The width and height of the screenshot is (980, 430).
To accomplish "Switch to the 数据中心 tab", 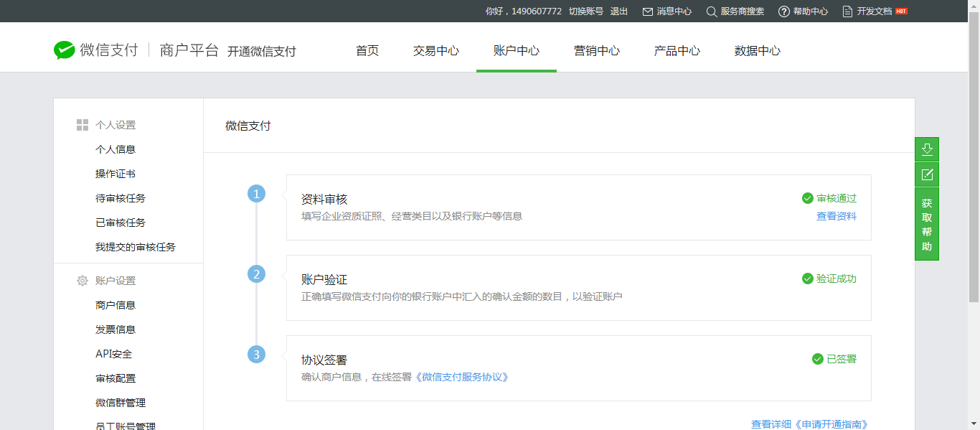I will [758, 50].
